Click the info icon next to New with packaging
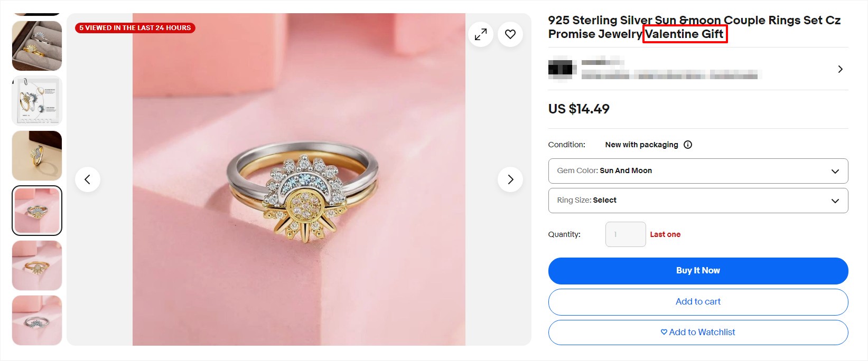 pos(687,144)
